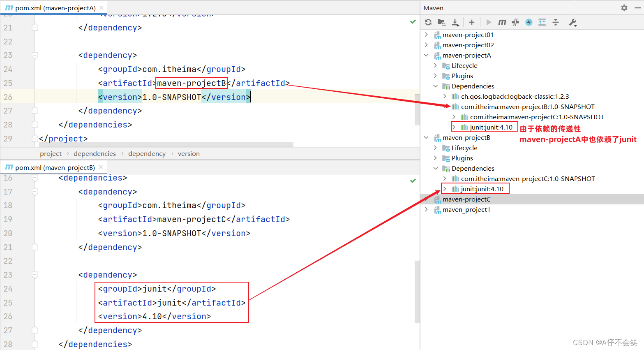Expand all nodes in Maven panel
The width and height of the screenshot is (644, 350).
coord(542,22)
